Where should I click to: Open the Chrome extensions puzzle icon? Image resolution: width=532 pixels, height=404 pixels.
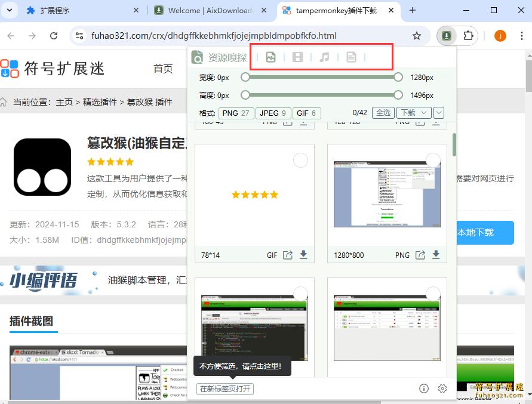(x=468, y=36)
